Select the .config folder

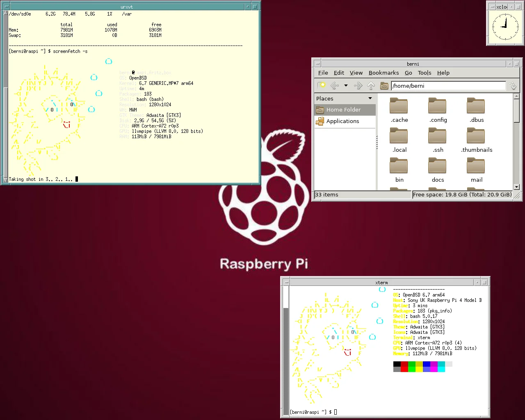click(x=438, y=110)
